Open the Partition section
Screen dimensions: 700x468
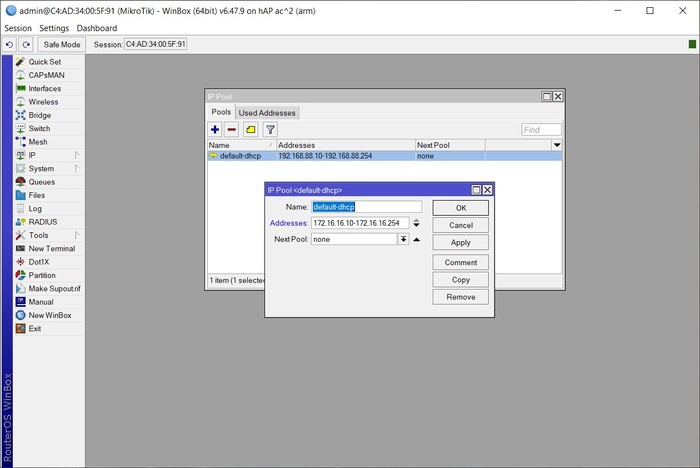click(49, 275)
